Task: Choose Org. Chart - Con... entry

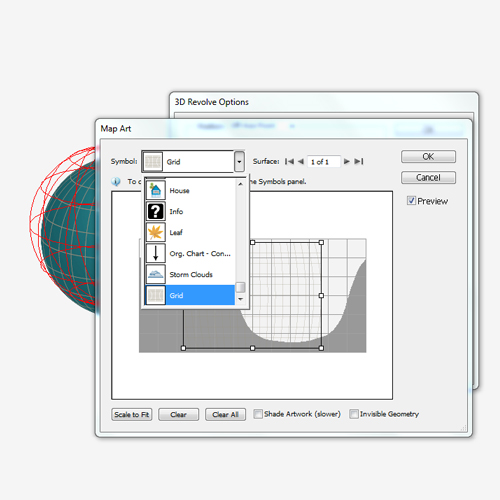Action: click(190, 253)
